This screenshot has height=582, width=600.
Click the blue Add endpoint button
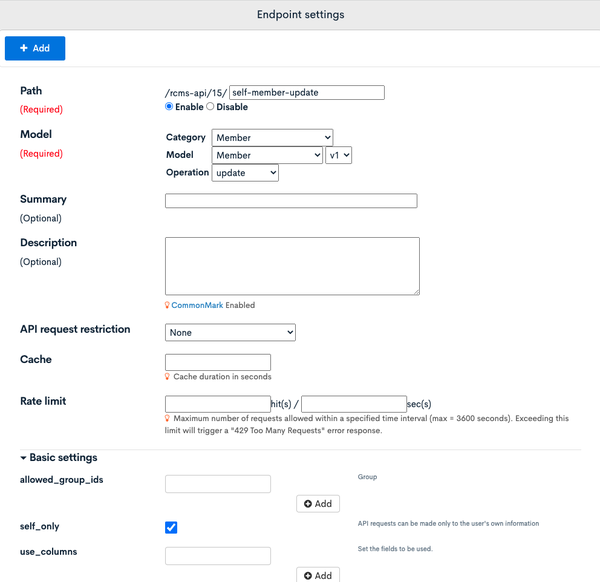click(x=35, y=48)
